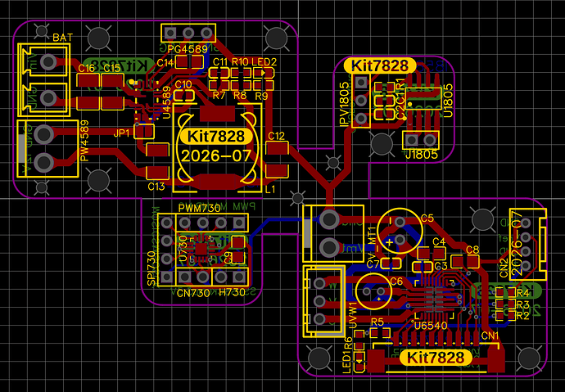
Task: Select the PWM730 header rightmost pin
Action: pyautogui.click(x=238, y=223)
